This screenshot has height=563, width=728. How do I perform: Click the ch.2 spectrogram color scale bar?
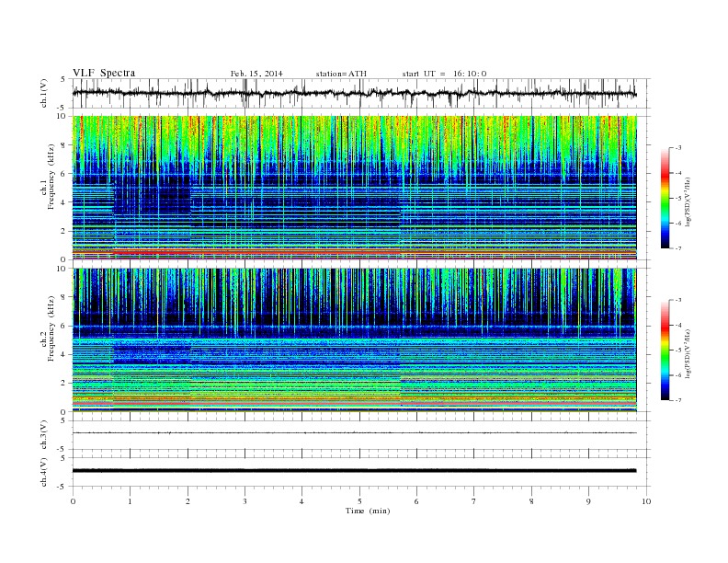click(665, 350)
